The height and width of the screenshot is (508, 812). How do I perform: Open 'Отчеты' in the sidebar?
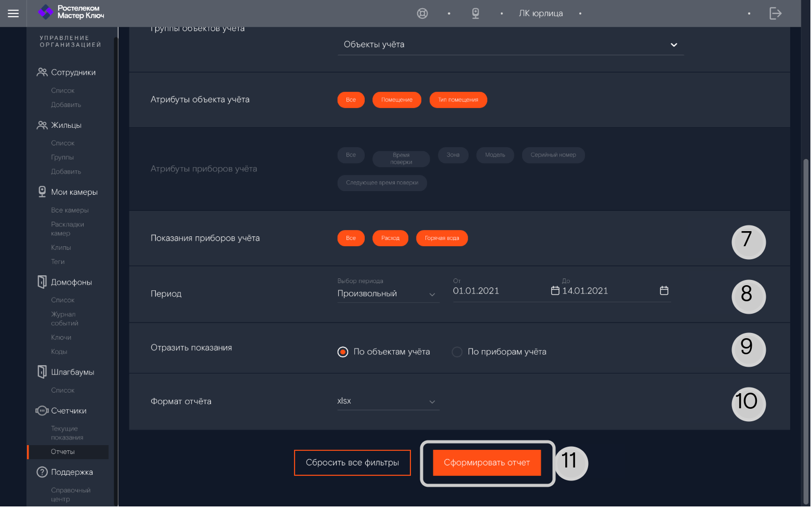63,452
